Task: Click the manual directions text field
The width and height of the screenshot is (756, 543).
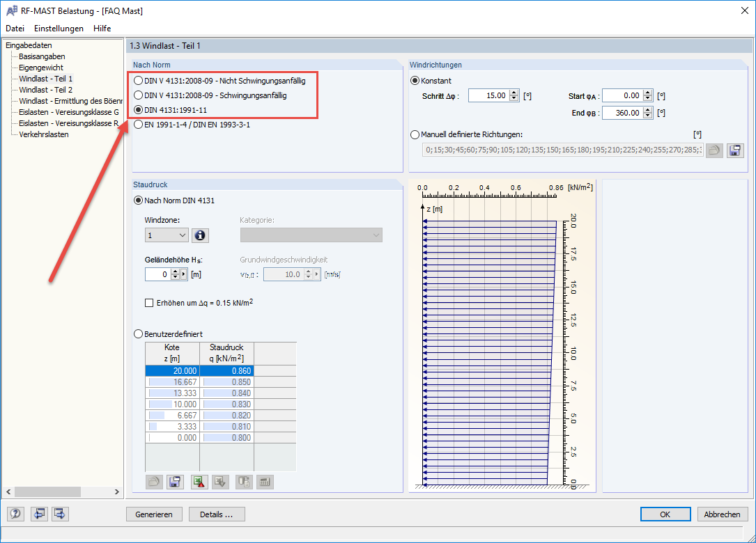Action: click(x=563, y=150)
